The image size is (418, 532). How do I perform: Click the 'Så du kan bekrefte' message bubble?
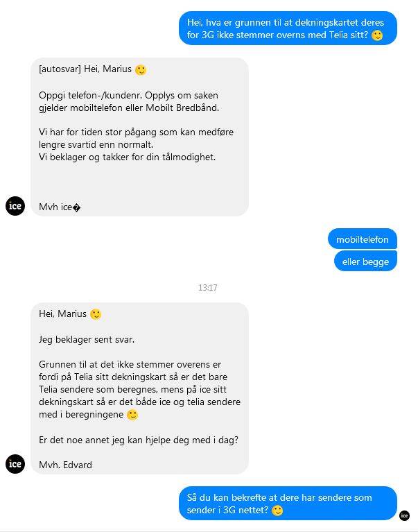coord(288,503)
